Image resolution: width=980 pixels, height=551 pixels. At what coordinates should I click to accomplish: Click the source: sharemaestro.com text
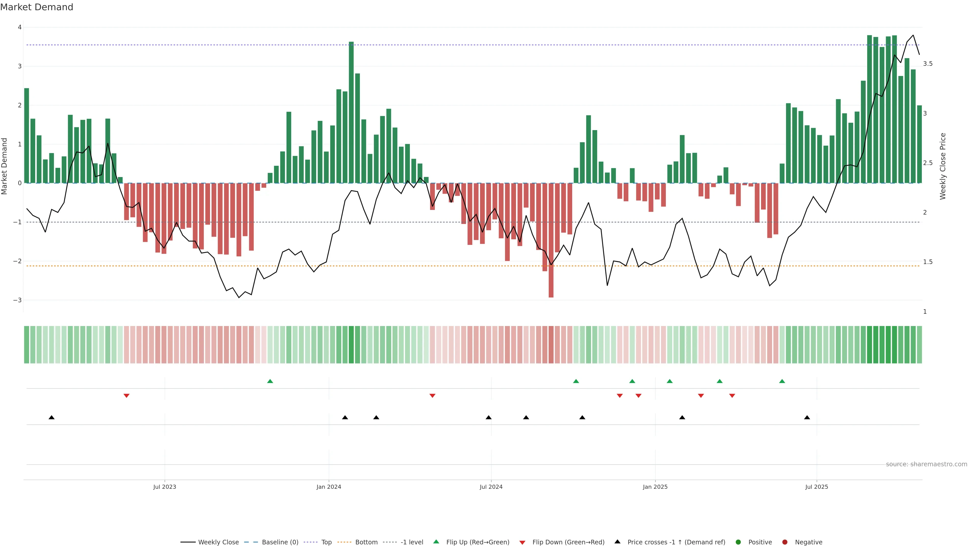point(926,464)
